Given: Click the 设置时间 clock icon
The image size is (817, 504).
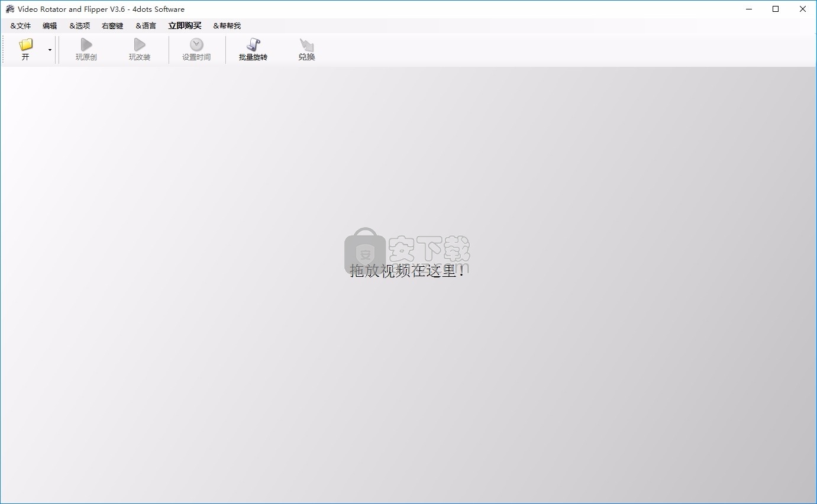Looking at the screenshot, I should 196,45.
